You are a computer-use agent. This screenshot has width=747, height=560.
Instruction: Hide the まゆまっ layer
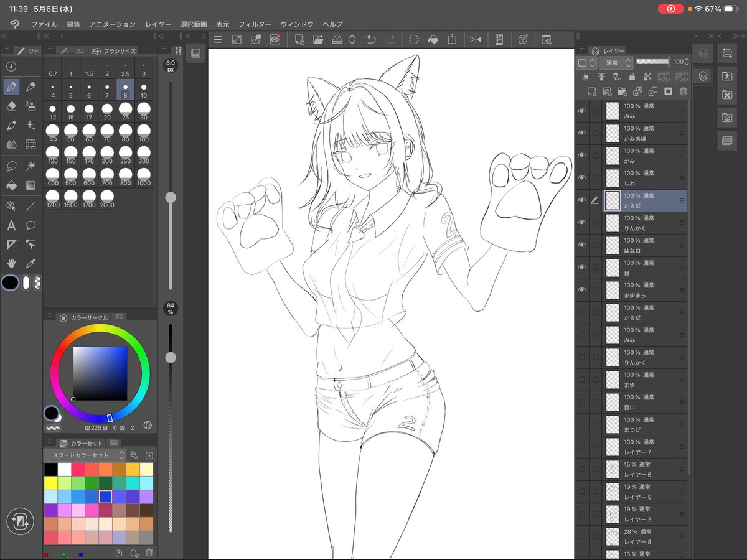tap(582, 290)
